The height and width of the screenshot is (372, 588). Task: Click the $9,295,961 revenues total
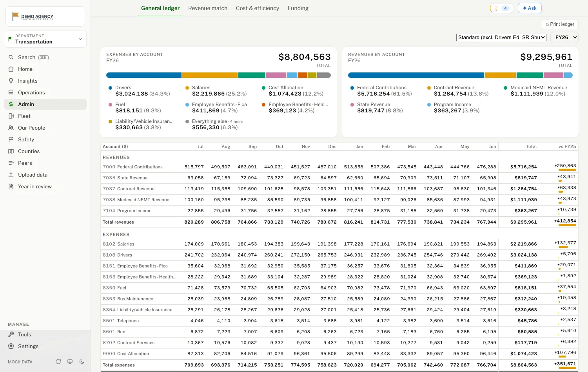coord(546,57)
